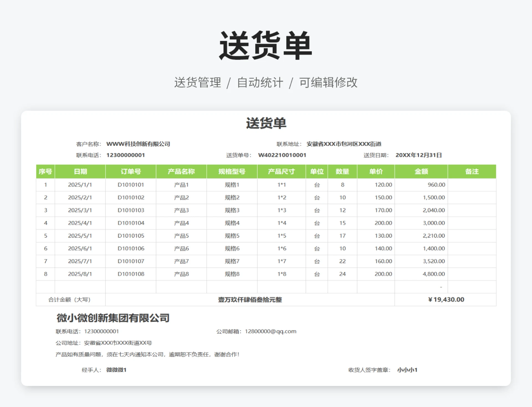This screenshot has height=407, width=532.
Task: Click the 订单号 column header
Action: 131,171
